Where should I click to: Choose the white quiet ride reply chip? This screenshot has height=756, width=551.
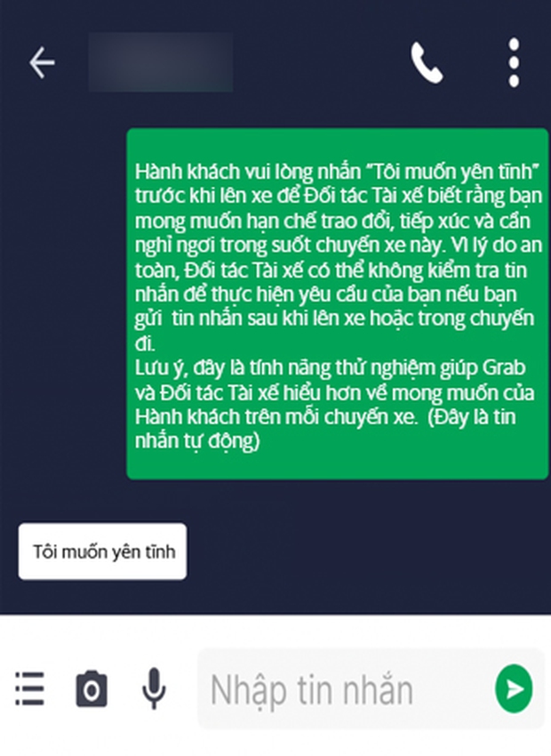click(x=102, y=551)
